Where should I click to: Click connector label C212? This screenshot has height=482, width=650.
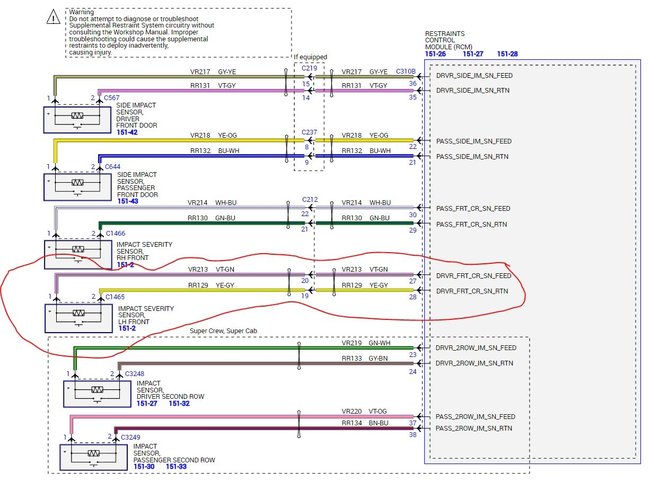pos(310,199)
